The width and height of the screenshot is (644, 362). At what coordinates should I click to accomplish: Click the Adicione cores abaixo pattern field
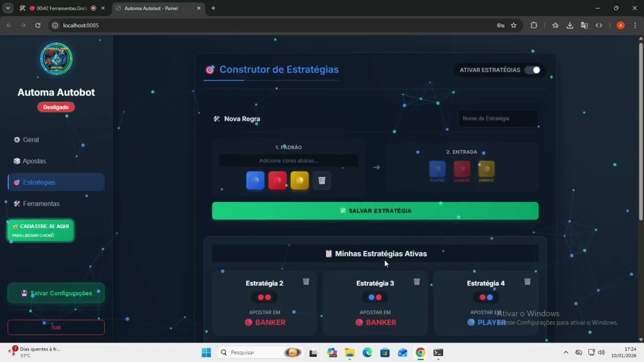pos(289,161)
